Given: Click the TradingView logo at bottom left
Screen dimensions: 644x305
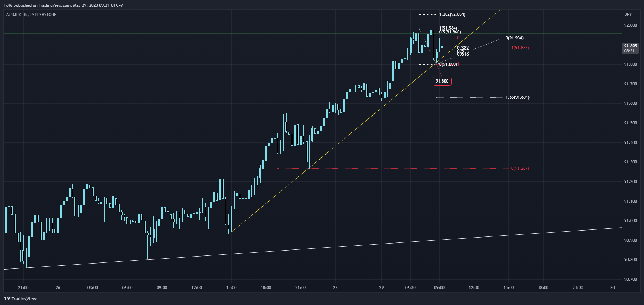Looking at the screenshot, I should point(20,299).
